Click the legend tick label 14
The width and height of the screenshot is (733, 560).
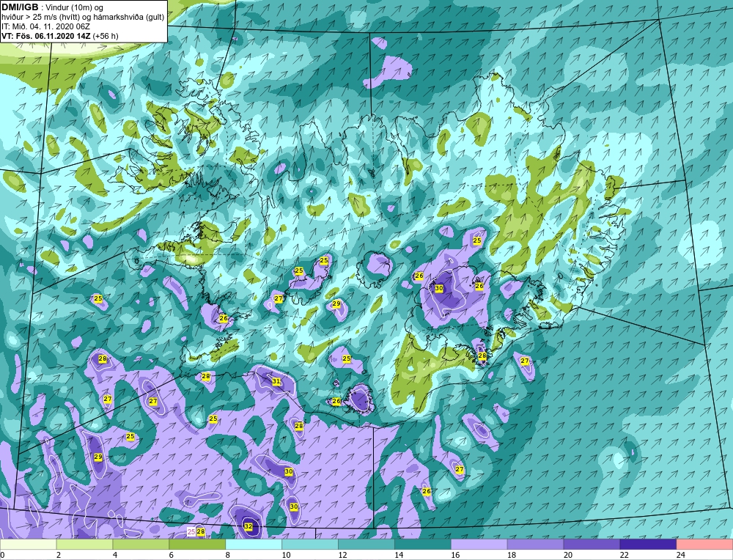399,555
